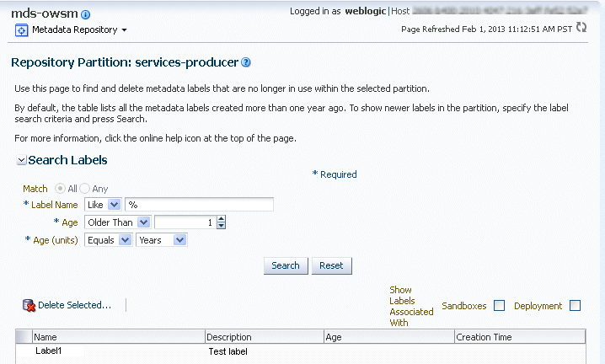The width and height of the screenshot is (605, 364).
Task: Enable the Deployment checkbox
Action: pyautogui.click(x=575, y=306)
